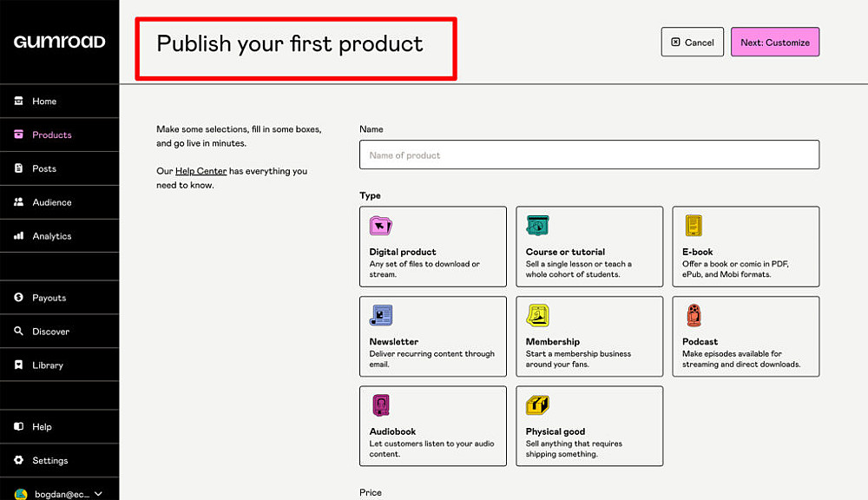Focus the Name of product field
The width and height of the screenshot is (868, 500).
(589, 155)
